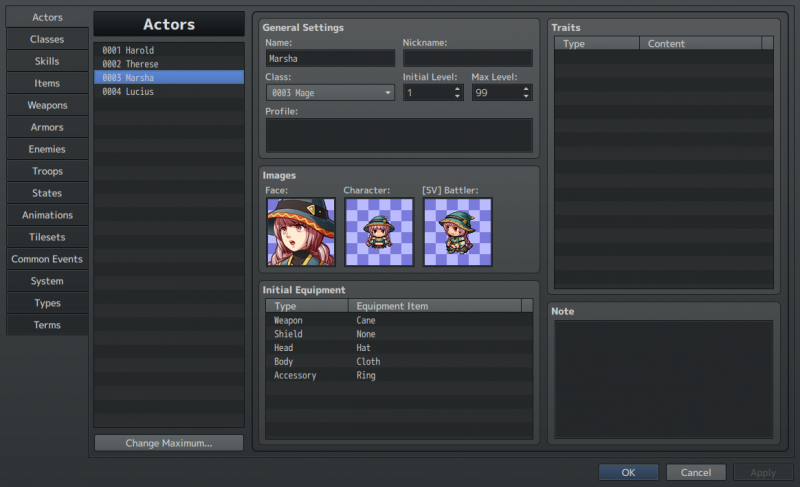The width and height of the screenshot is (800, 487).
Task: Confirm changes with OK button
Action: click(628, 472)
